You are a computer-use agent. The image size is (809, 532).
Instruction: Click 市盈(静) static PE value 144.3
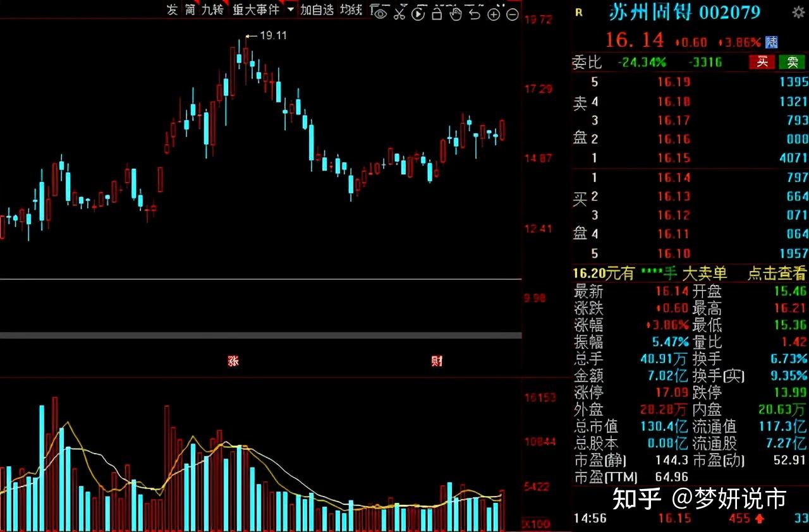click(x=672, y=461)
